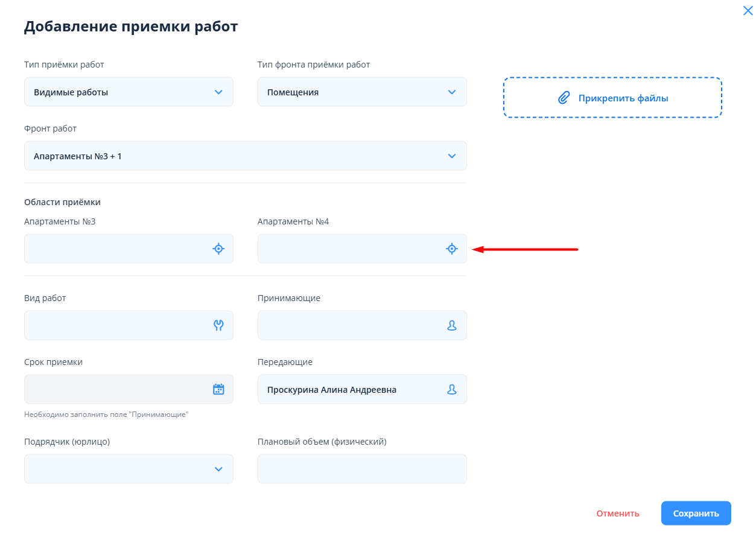Close the dialog with X icon
Screen dimensions: 756x537
(748, 10)
